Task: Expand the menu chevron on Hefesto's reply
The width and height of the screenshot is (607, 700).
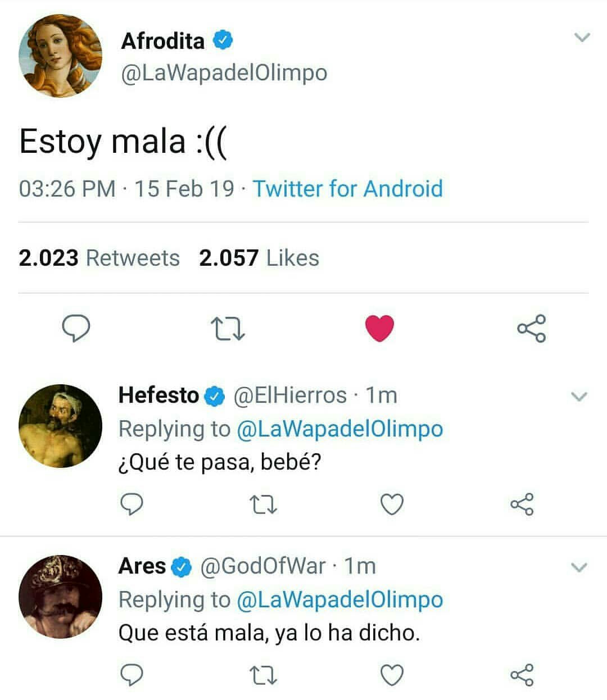Action: pos(579,397)
